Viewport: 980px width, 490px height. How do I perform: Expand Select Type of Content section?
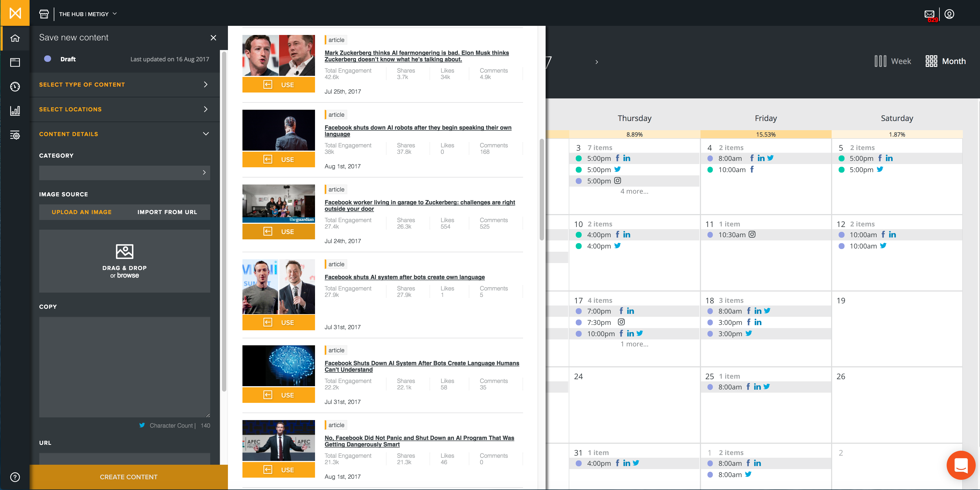pos(124,84)
